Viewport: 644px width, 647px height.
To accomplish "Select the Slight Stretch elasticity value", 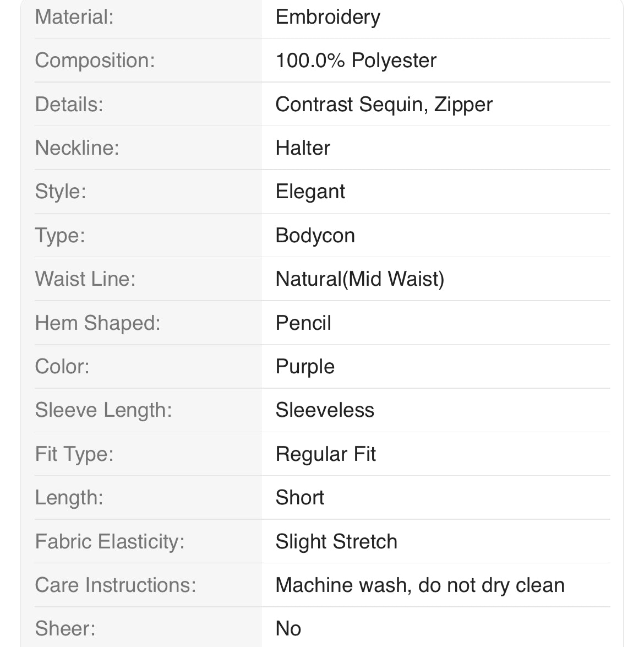I will click(336, 542).
